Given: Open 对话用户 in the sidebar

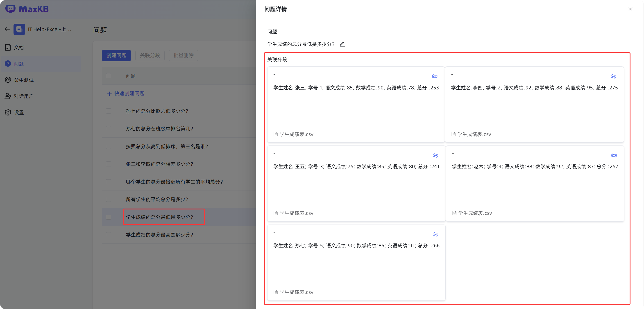Looking at the screenshot, I should click(23, 96).
